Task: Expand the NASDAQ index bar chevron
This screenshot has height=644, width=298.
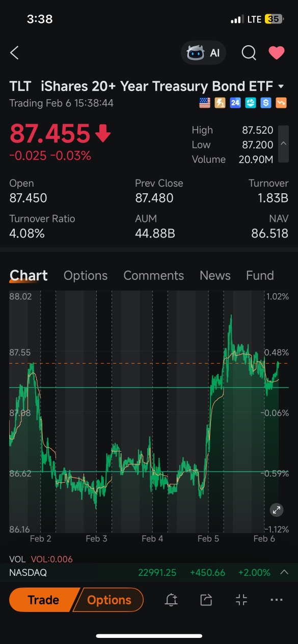Action: [284, 572]
